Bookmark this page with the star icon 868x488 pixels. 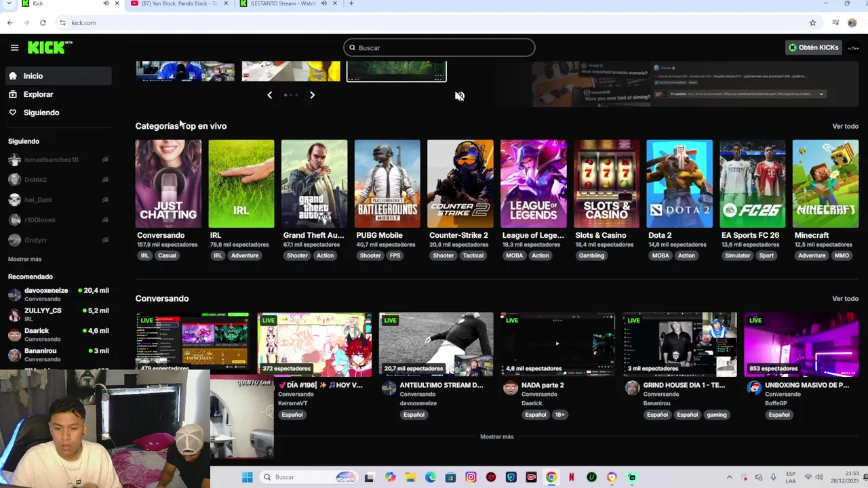812,22
